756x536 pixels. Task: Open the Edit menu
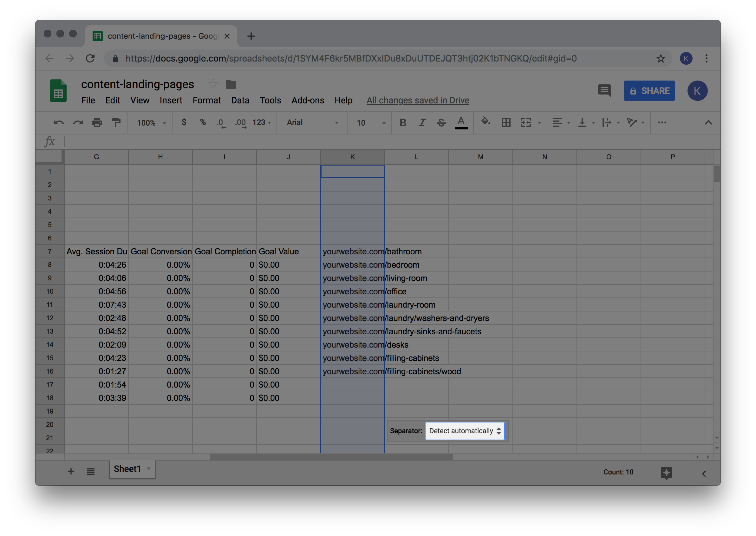point(113,100)
